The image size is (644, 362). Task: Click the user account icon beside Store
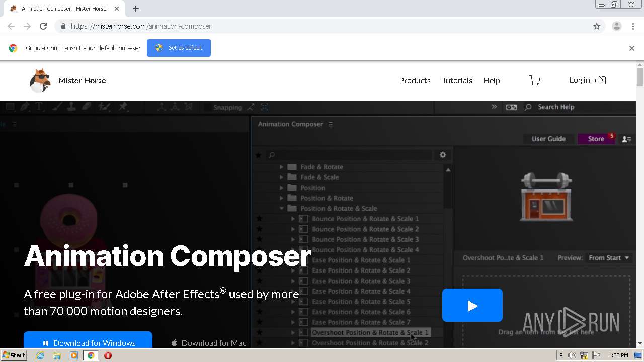click(x=626, y=139)
